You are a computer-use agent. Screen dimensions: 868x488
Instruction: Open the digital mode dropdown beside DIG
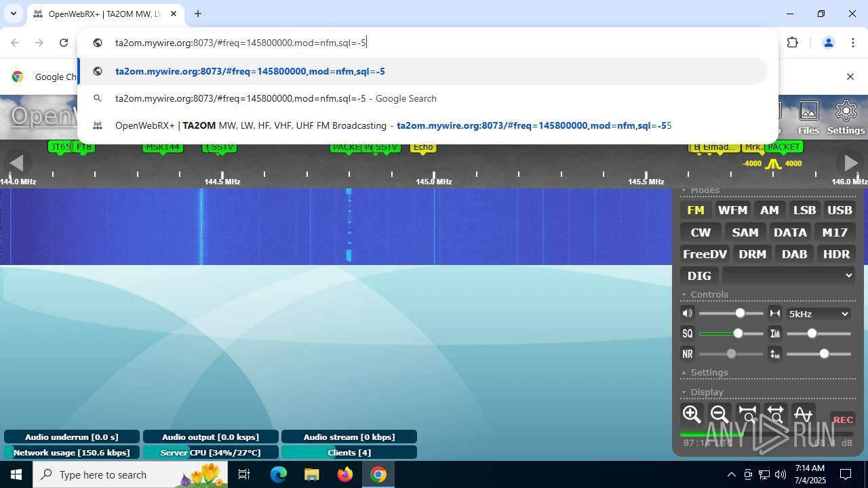click(x=789, y=275)
